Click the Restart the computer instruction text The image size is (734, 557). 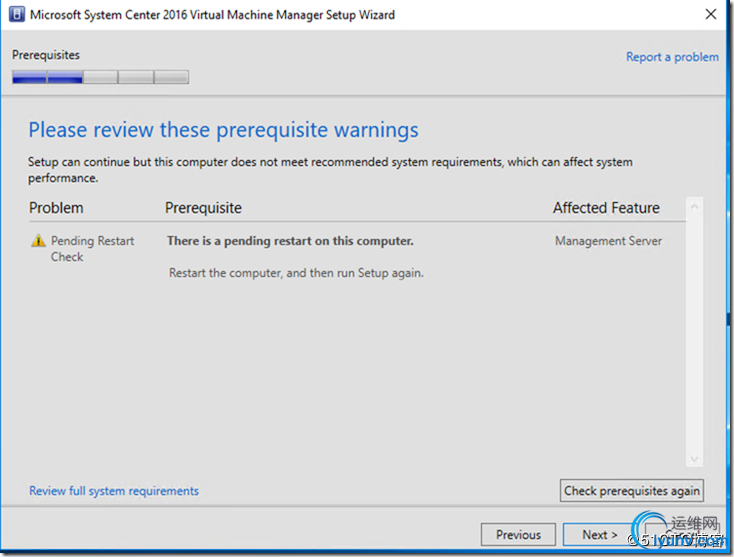[x=296, y=273]
